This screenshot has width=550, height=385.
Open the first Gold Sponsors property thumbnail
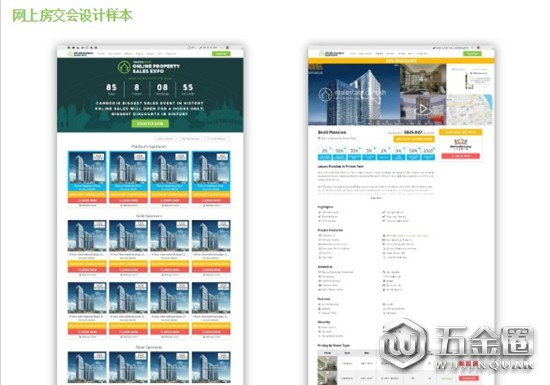coord(87,236)
